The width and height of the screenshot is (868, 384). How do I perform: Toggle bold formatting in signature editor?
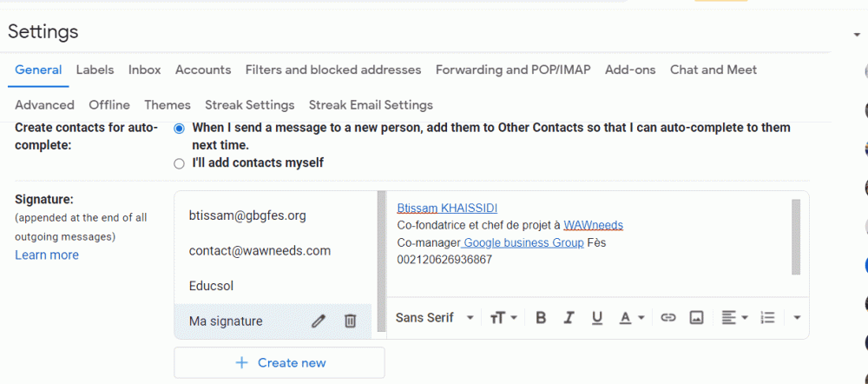click(541, 318)
